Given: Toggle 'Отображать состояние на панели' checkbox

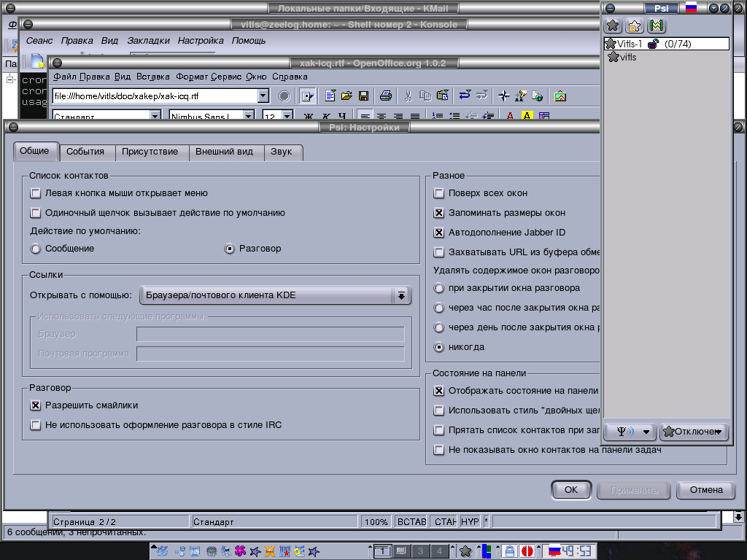Looking at the screenshot, I should [438, 391].
